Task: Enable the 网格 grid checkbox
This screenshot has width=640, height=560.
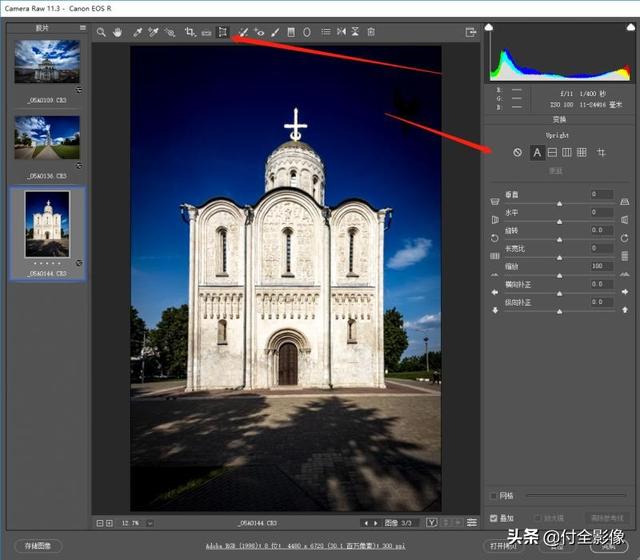Action: tap(493, 496)
